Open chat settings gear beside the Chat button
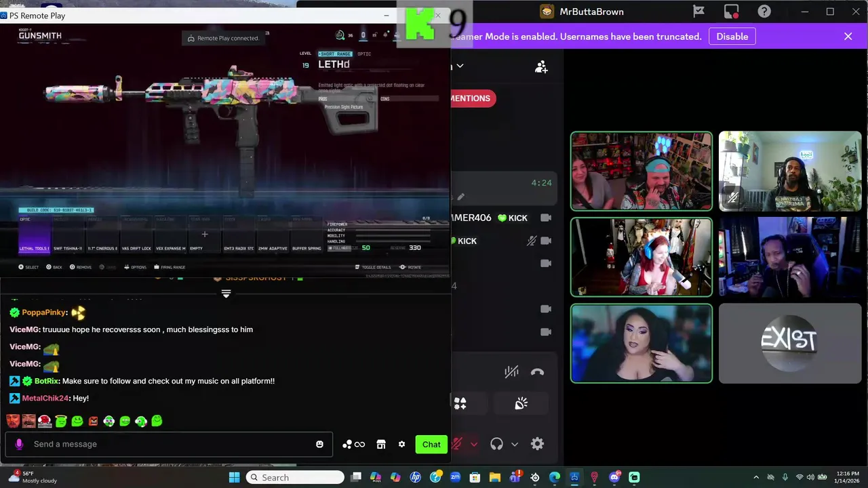Screen dimensions: 868x488 click(401, 444)
